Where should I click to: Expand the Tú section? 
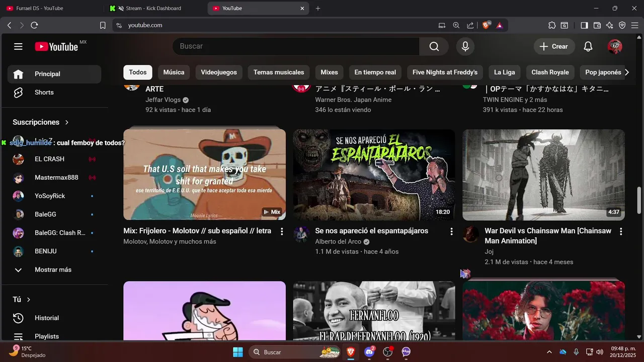pos(22,299)
